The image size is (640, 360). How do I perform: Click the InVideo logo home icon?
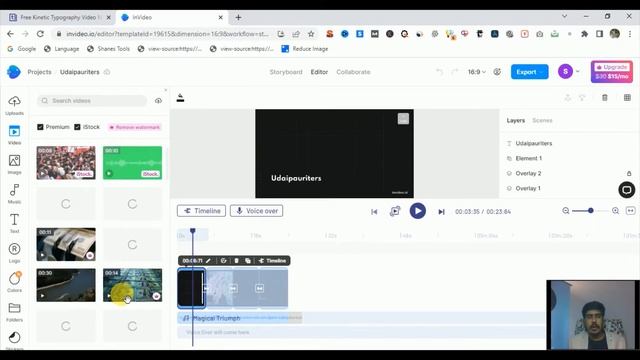(13, 72)
